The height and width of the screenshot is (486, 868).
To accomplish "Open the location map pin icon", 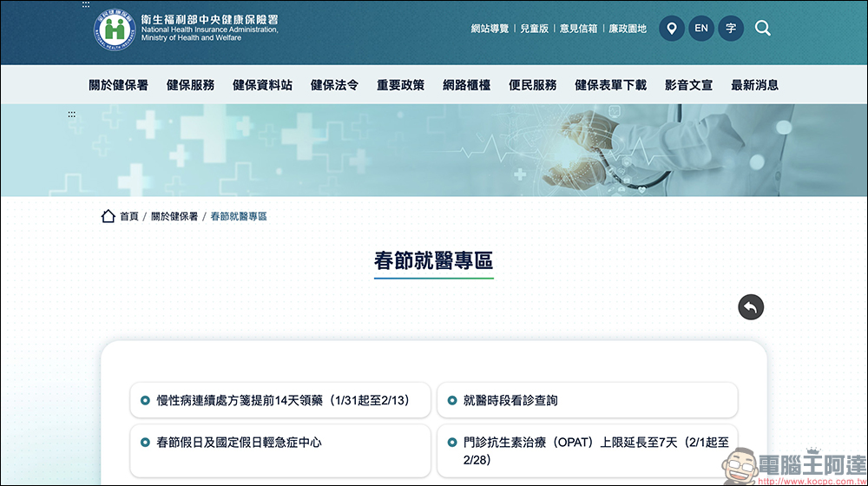I will 672,29.
